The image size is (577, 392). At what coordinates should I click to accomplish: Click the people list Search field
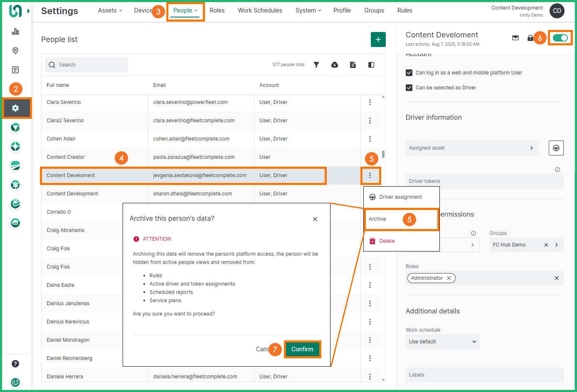coord(86,65)
